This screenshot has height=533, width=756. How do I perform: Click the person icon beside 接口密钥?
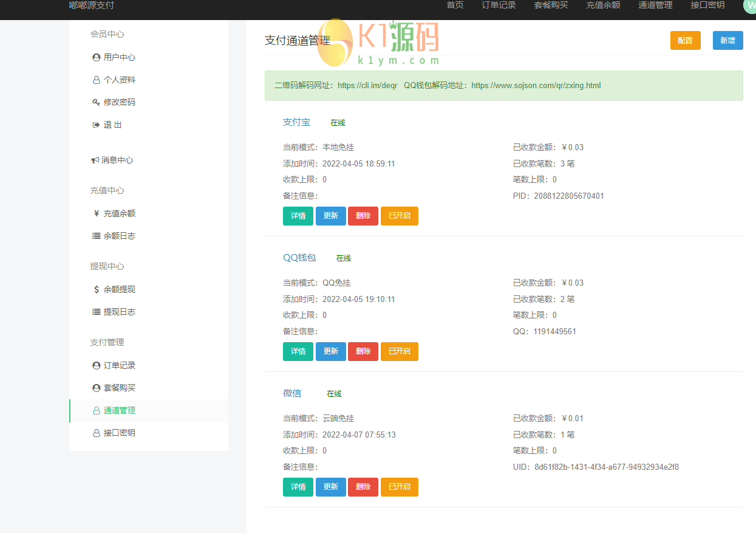(x=96, y=433)
